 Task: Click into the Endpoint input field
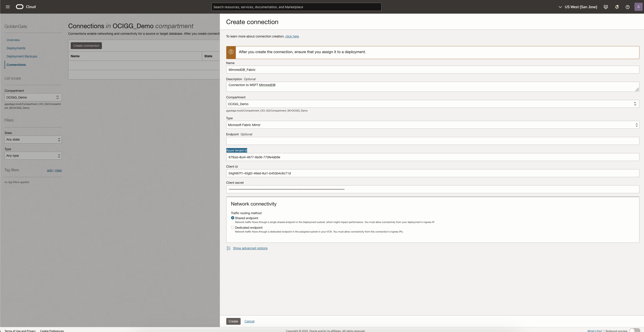click(433, 141)
